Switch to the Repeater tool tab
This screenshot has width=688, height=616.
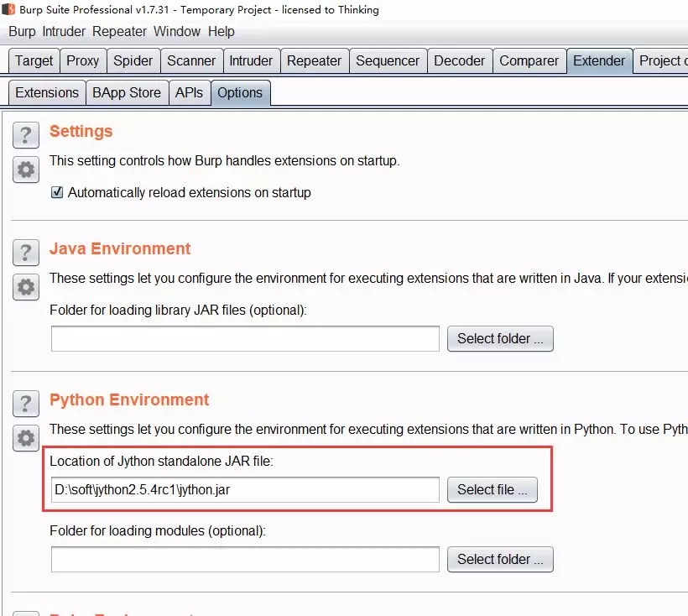coord(314,60)
